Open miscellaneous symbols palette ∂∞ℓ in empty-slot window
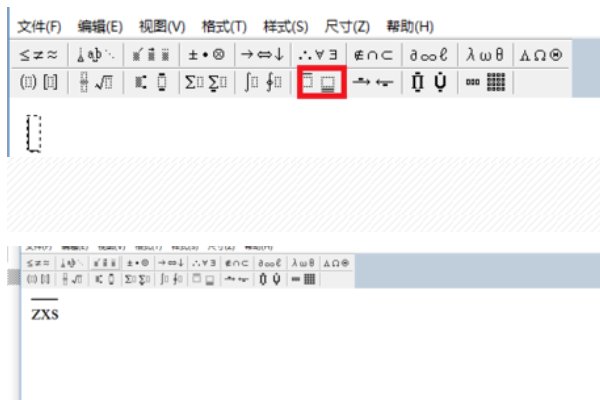The height and width of the screenshot is (400, 600). click(429, 55)
